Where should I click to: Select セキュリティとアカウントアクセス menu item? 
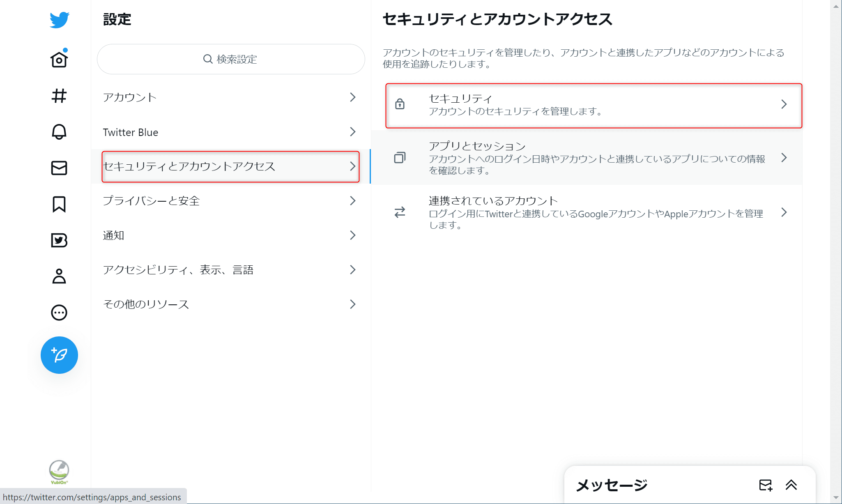click(x=230, y=166)
